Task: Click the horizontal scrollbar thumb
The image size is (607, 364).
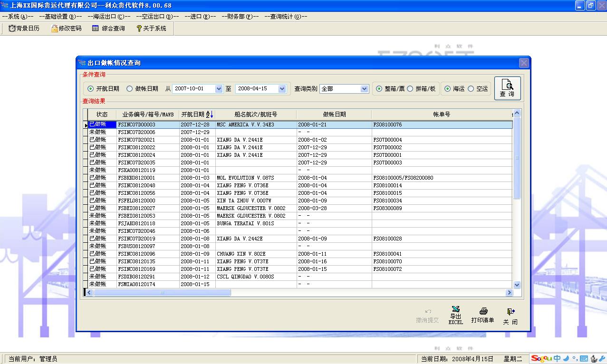Action: (162, 293)
